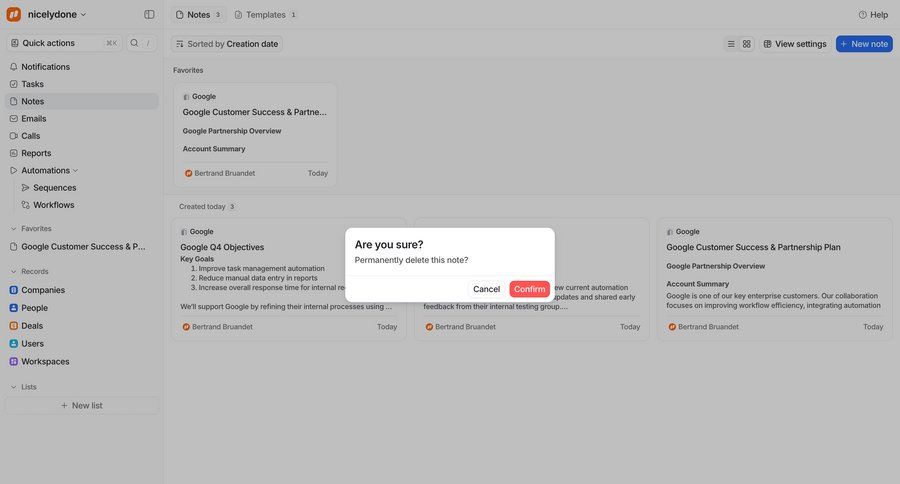Collapse the sidebar panel icon
The image size is (900, 484).
(x=149, y=14)
